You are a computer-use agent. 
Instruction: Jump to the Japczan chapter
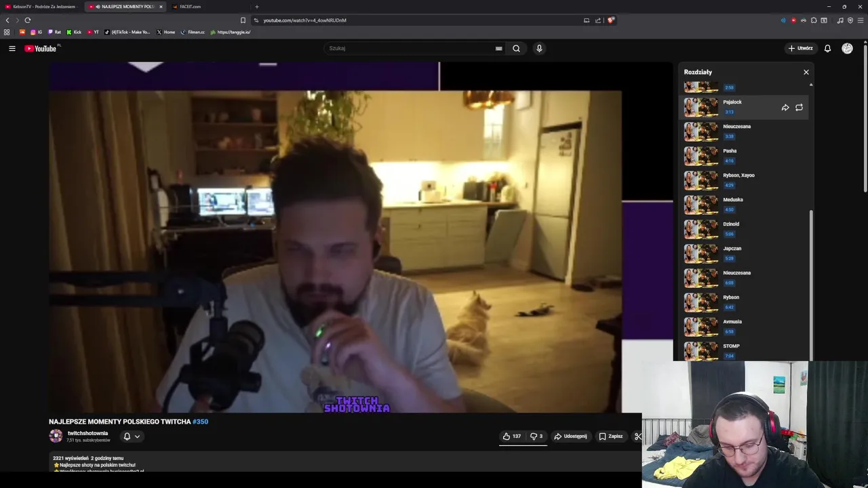pyautogui.click(x=745, y=253)
